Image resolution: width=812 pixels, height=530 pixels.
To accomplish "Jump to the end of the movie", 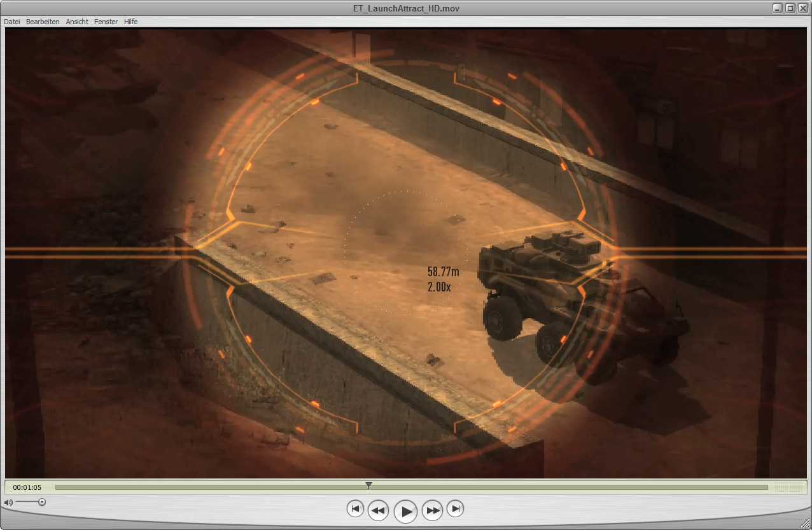I will pyautogui.click(x=455, y=509).
